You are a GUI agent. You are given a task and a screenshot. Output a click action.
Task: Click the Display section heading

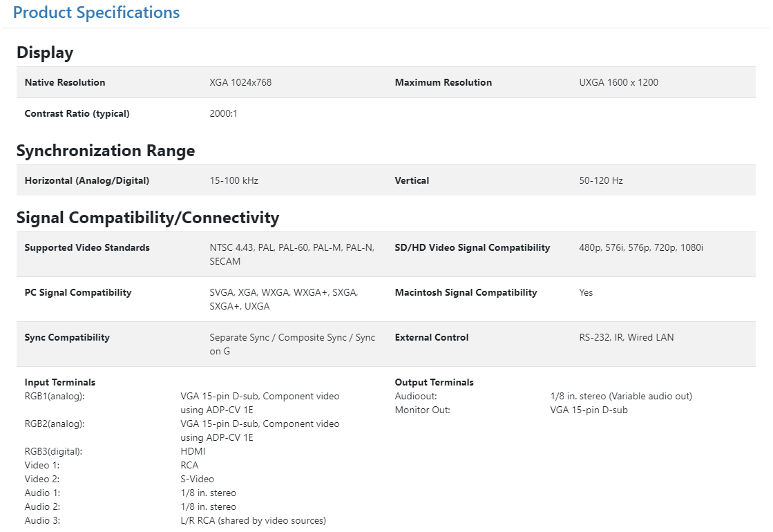[x=45, y=53]
